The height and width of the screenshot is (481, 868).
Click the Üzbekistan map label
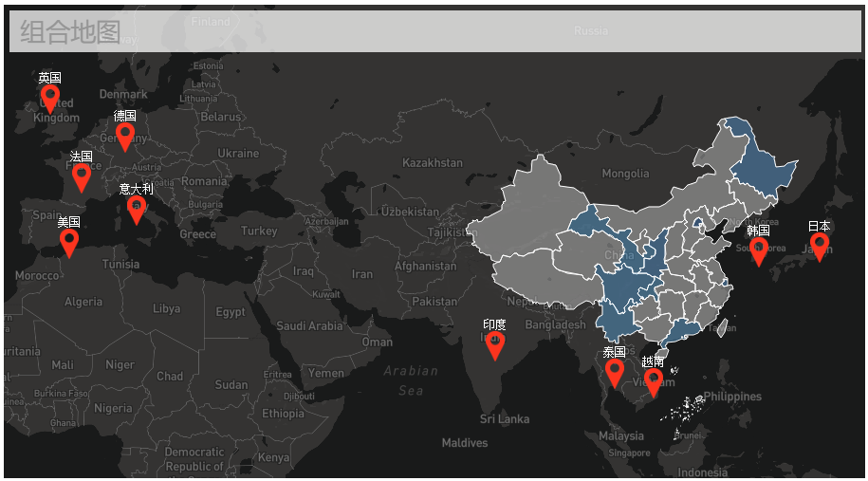410,212
